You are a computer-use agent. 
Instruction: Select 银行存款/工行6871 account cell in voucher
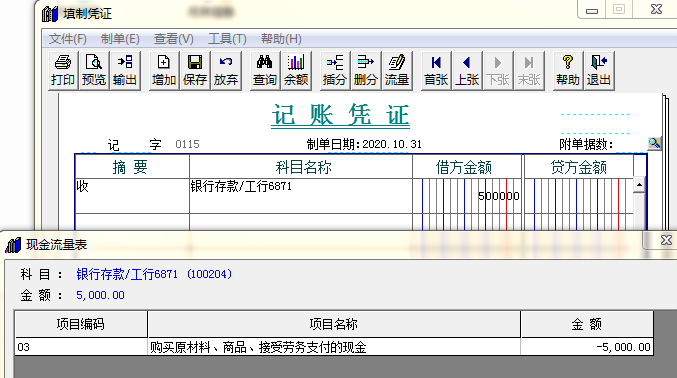click(x=301, y=196)
